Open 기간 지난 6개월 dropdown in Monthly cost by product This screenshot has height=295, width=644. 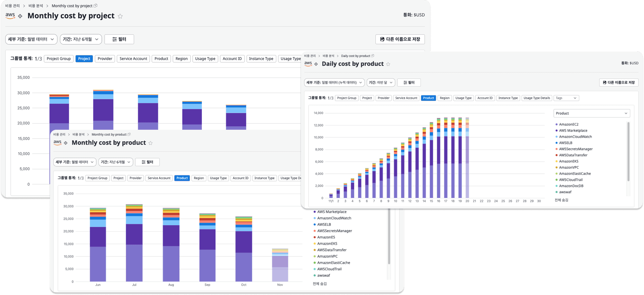(116, 162)
